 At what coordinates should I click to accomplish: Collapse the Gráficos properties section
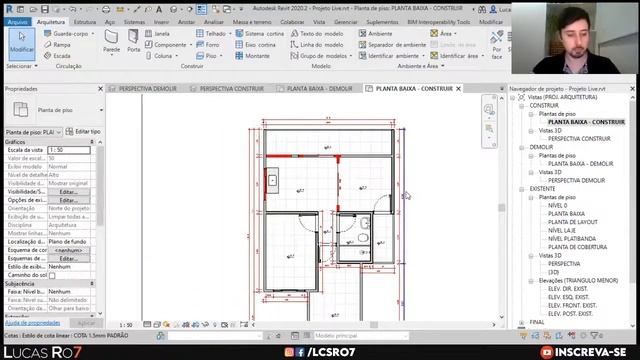pos(92,142)
